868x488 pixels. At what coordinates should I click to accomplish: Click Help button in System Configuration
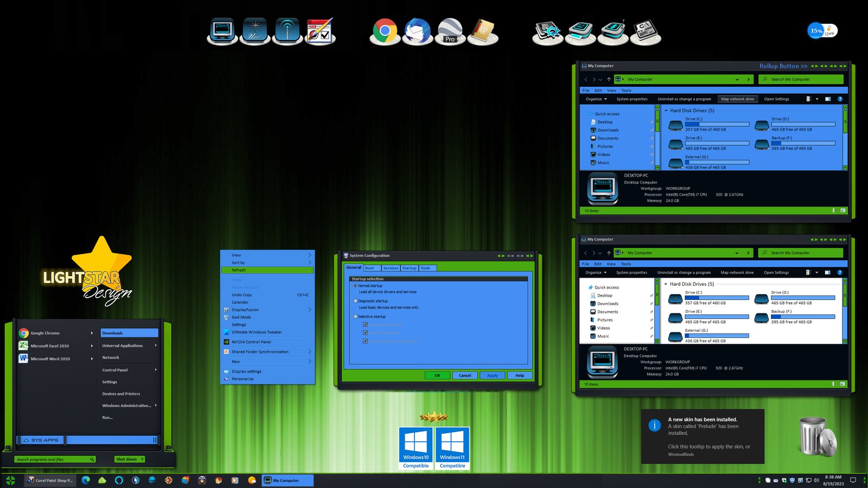520,375
